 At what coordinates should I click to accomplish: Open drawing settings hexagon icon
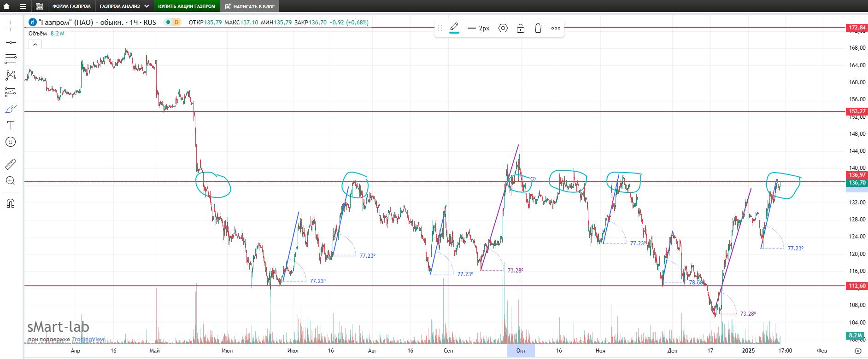point(503,28)
